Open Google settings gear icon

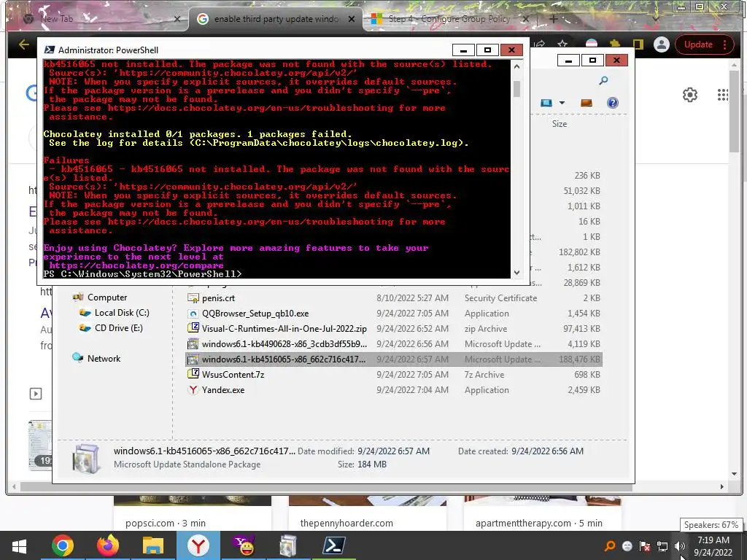coord(690,95)
